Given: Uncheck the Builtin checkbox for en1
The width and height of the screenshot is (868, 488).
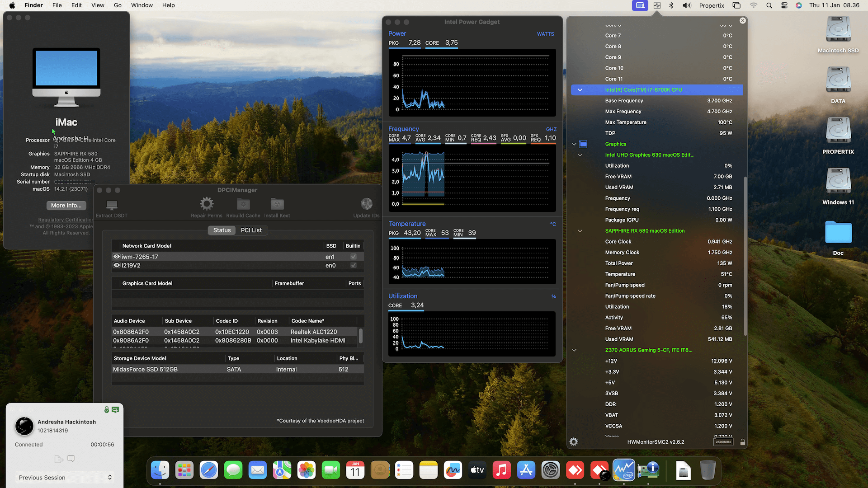Looking at the screenshot, I should [353, 256].
